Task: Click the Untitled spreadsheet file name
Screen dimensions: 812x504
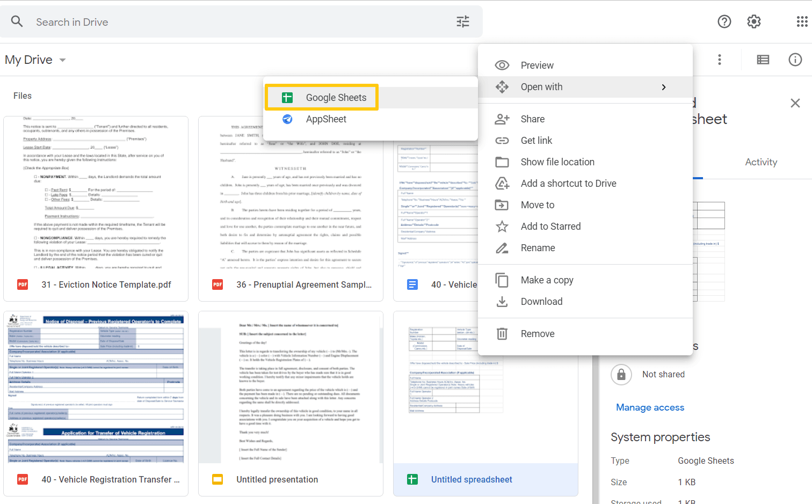Action: 472,479
